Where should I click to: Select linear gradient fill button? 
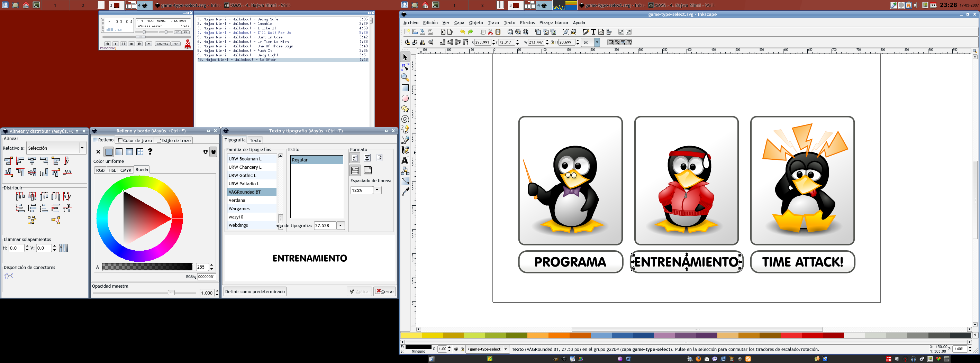[119, 152]
